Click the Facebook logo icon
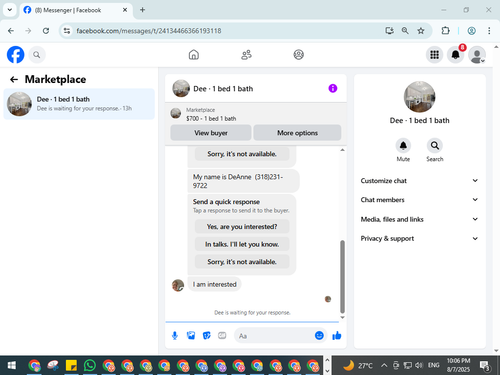 (15, 55)
